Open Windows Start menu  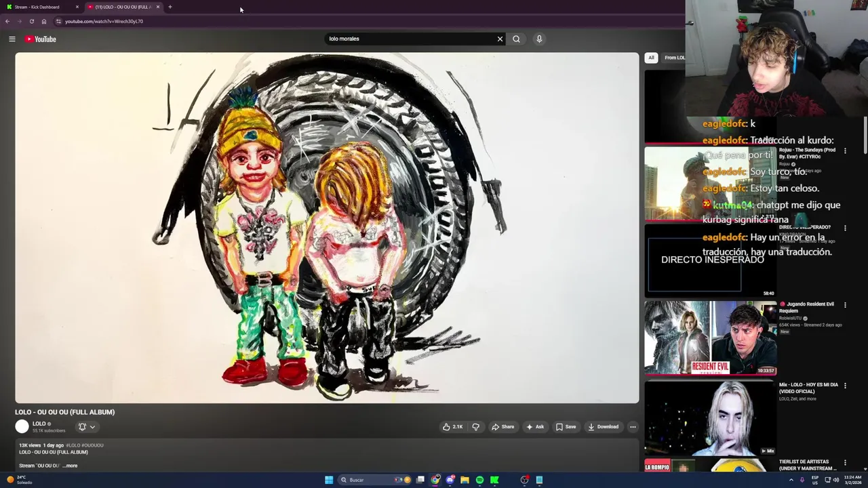(329, 480)
